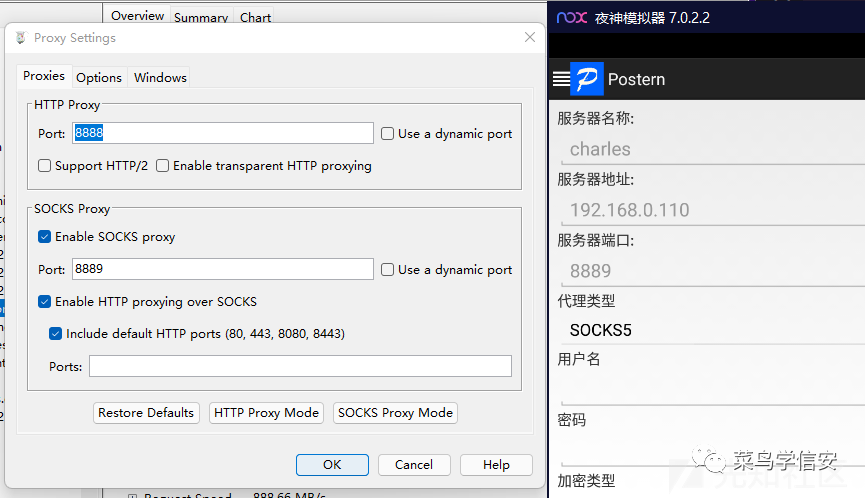Click the 夜神模拟器 7.0.2.2 title text
Image resolution: width=865 pixels, height=498 pixels.
[652, 18]
